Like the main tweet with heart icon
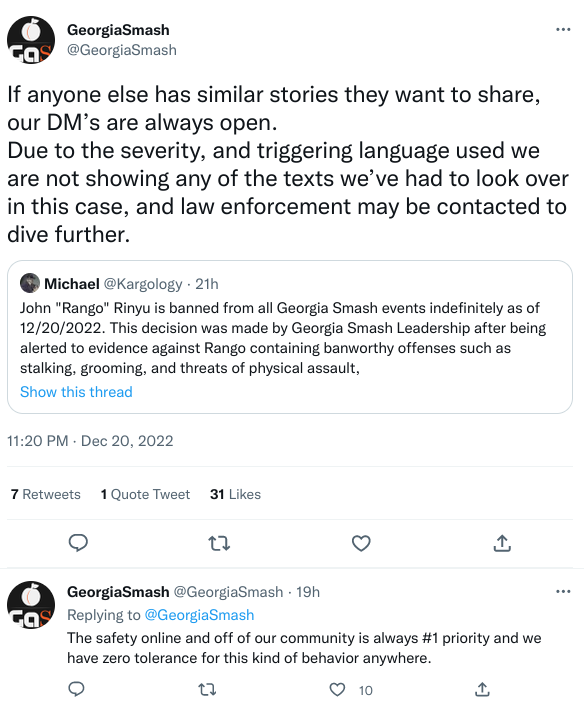Screen dimensions: 584x709 pos(361,543)
